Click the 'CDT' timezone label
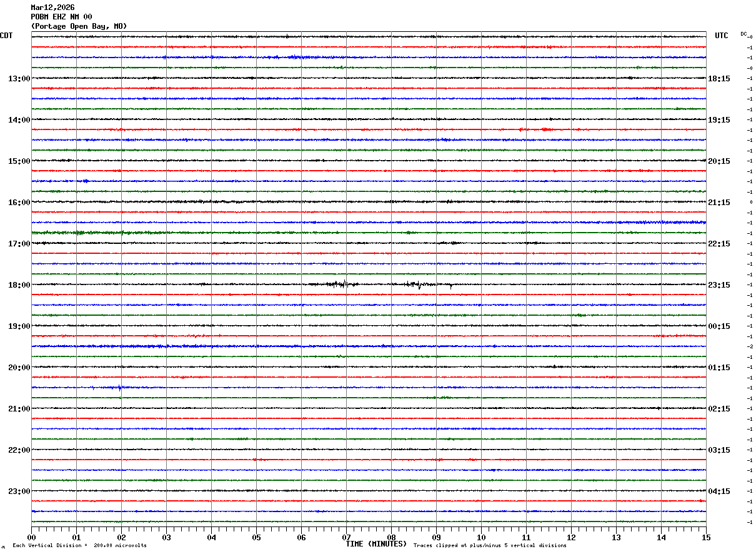Screen dimensions: 756x554 click(6, 36)
